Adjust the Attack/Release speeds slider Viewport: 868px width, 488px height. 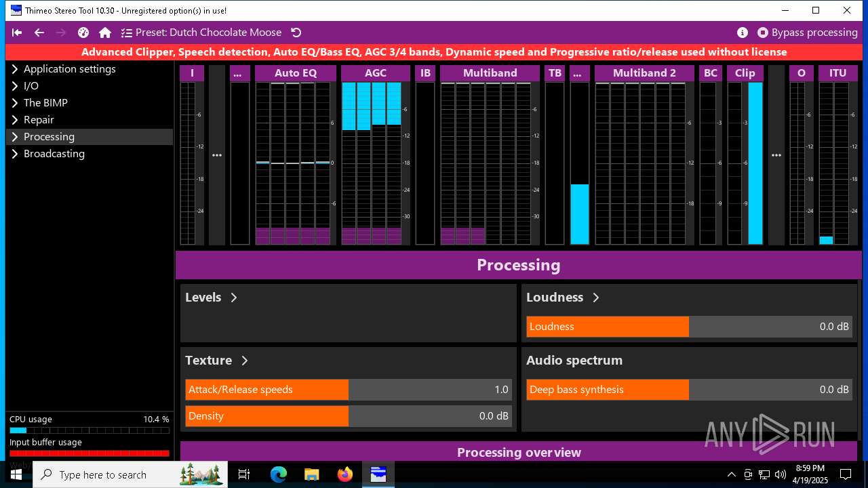[x=349, y=390]
